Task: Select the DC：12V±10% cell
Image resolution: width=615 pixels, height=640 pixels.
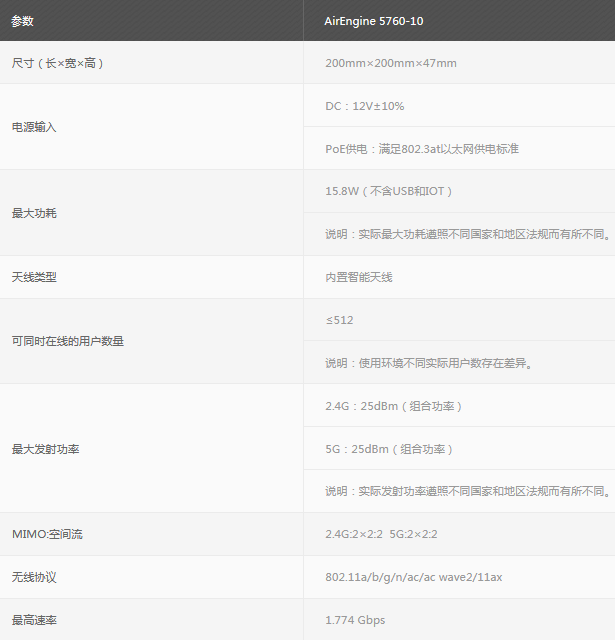Action: [365, 106]
